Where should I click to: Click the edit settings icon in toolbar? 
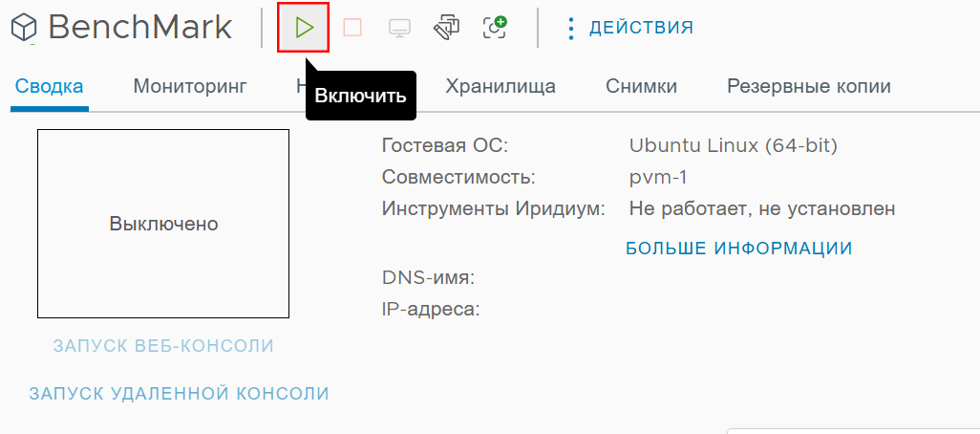coord(446,28)
